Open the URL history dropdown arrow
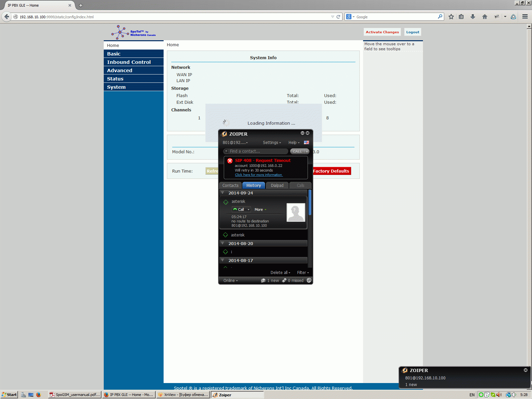Viewport: 532px width, 399px height. click(x=332, y=17)
